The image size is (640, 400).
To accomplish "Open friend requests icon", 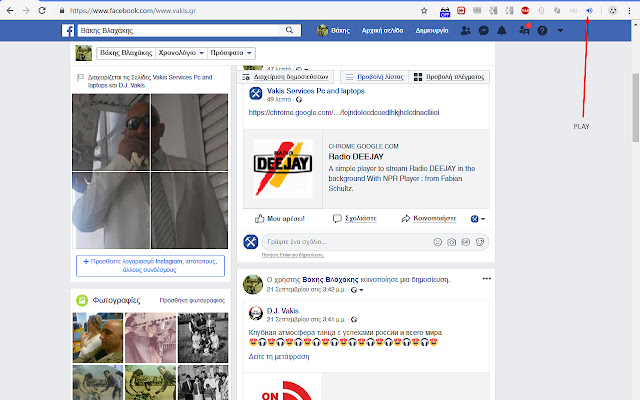I will point(465,31).
